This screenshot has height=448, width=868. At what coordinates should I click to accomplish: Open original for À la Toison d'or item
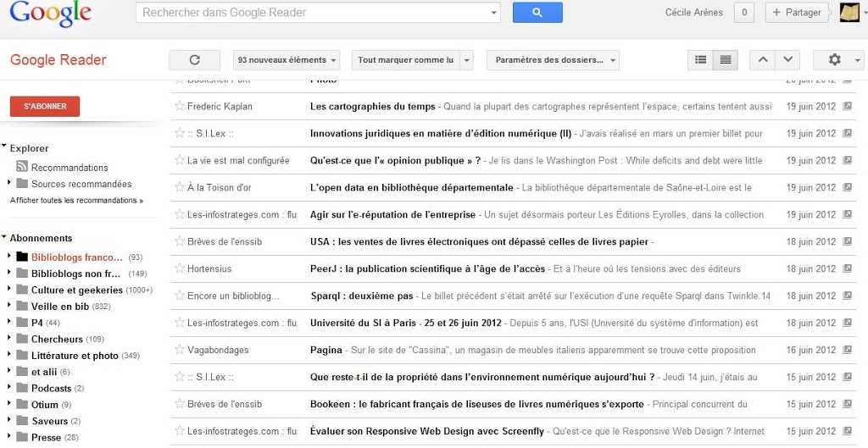pos(847,187)
